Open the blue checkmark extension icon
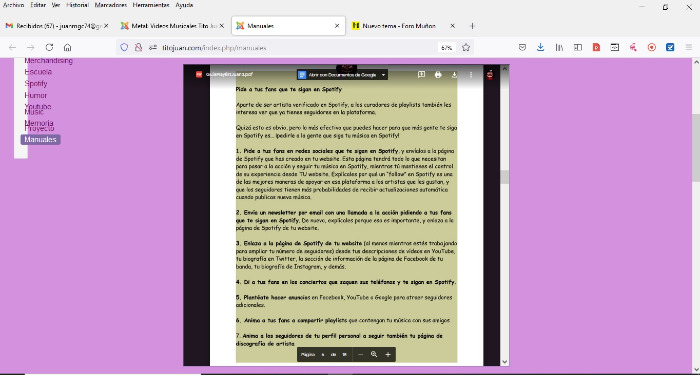The height and width of the screenshot is (375, 700). tap(670, 47)
